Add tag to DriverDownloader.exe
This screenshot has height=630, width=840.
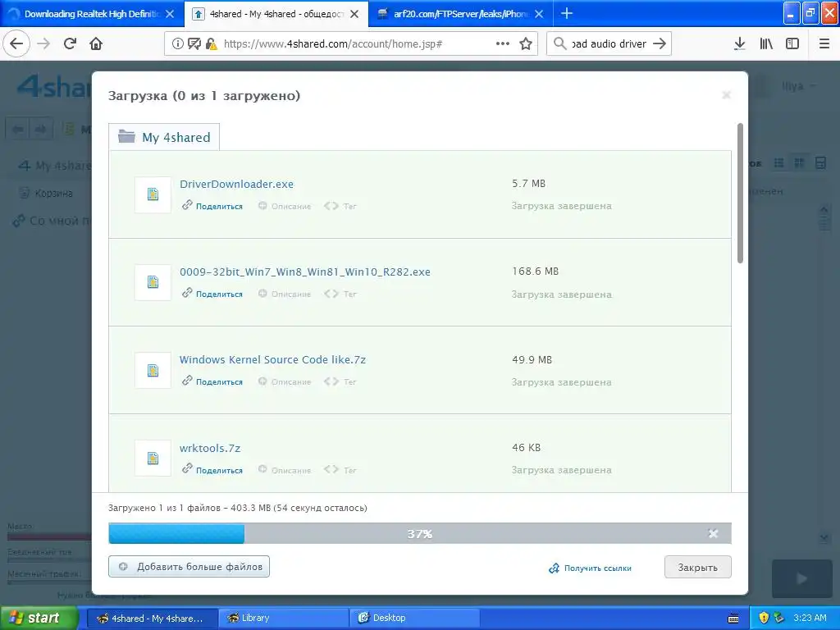point(340,206)
